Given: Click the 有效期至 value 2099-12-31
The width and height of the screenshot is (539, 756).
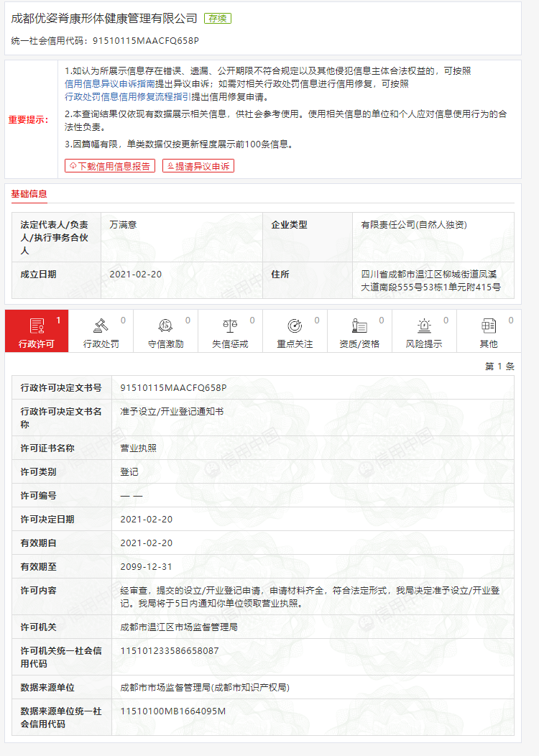Looking at the screenshot, I should (146, 566).
